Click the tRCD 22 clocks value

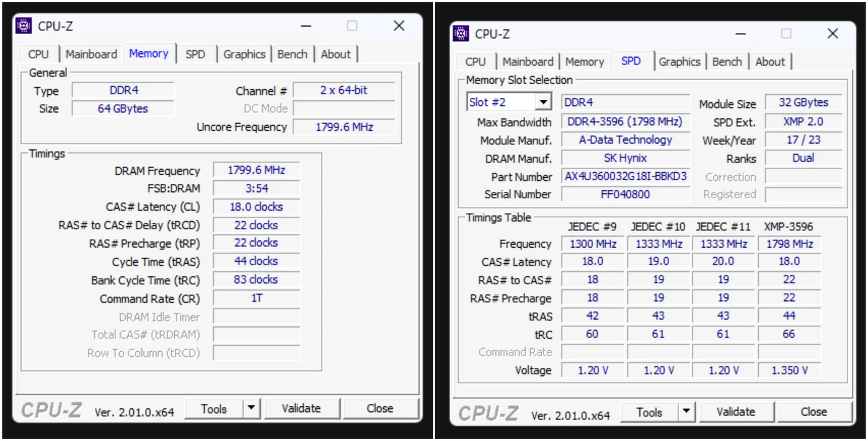point(256,225)
